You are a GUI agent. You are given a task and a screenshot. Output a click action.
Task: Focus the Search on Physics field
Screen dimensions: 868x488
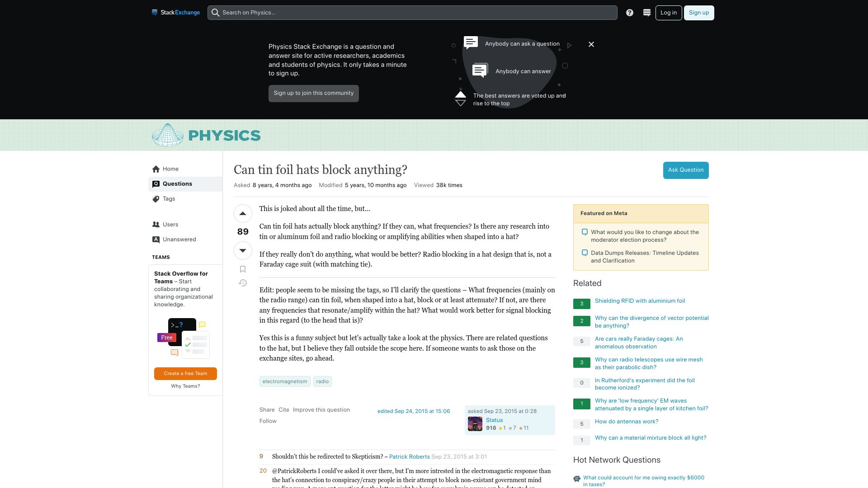(412, 13)
